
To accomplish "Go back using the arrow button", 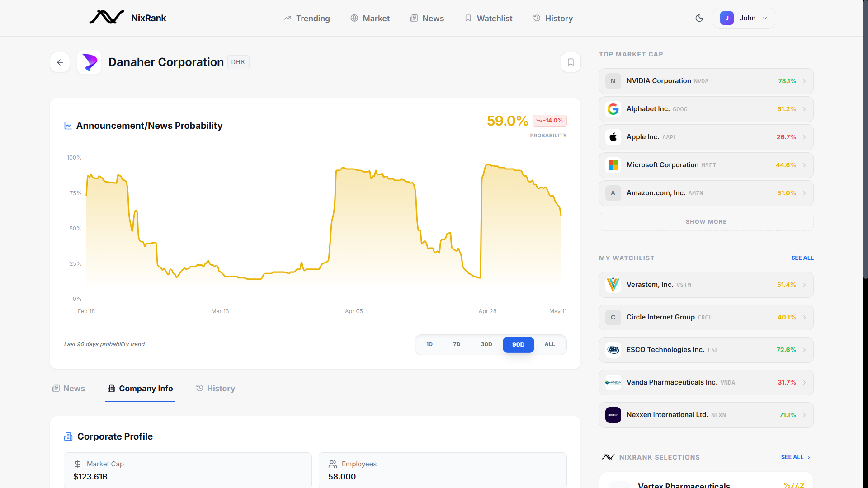I will point(60,62).
